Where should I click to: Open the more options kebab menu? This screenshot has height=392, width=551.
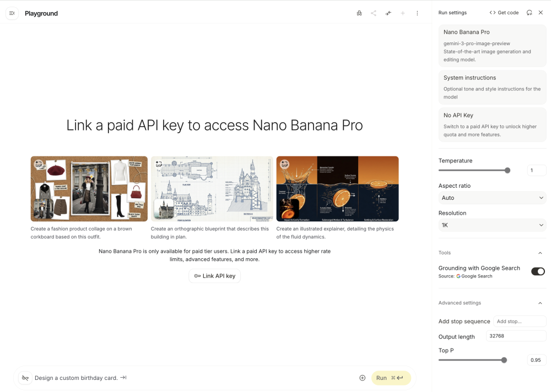[x=417, y=13]
